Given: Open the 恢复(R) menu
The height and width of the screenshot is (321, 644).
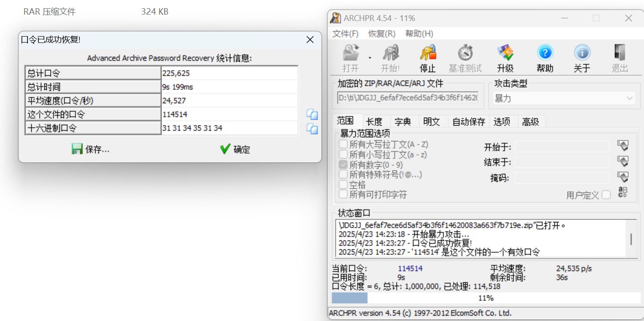Looking at the screenshot, I should pyautogui.click(x=382, y=33).
